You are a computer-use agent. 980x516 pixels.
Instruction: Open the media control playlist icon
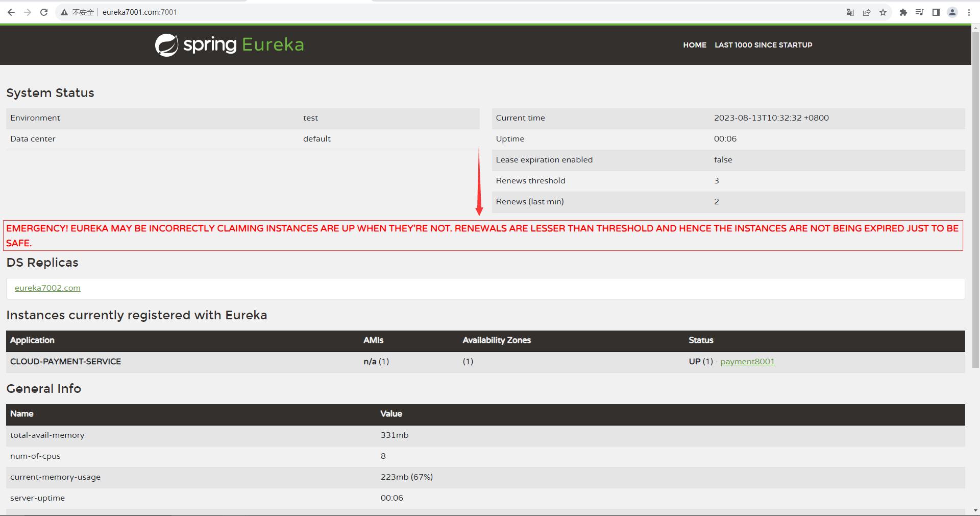(920, 12)
